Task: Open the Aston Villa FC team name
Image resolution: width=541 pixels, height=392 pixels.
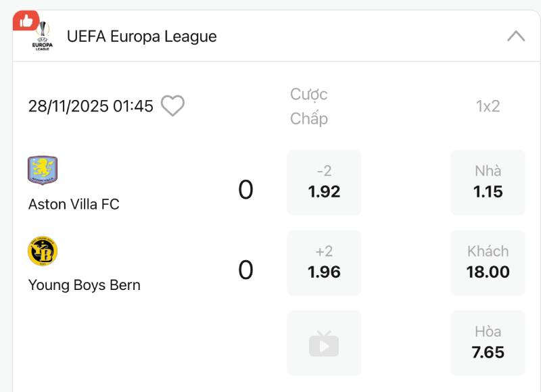Action: pyautogui.click(x=74, y=204)
